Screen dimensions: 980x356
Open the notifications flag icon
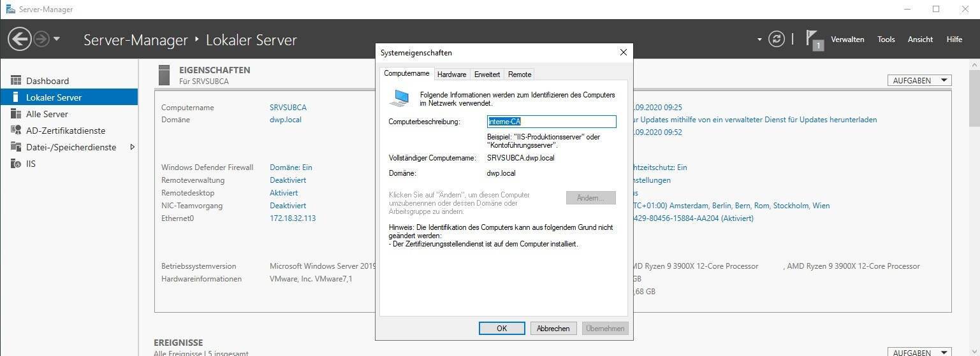[814, 39]
